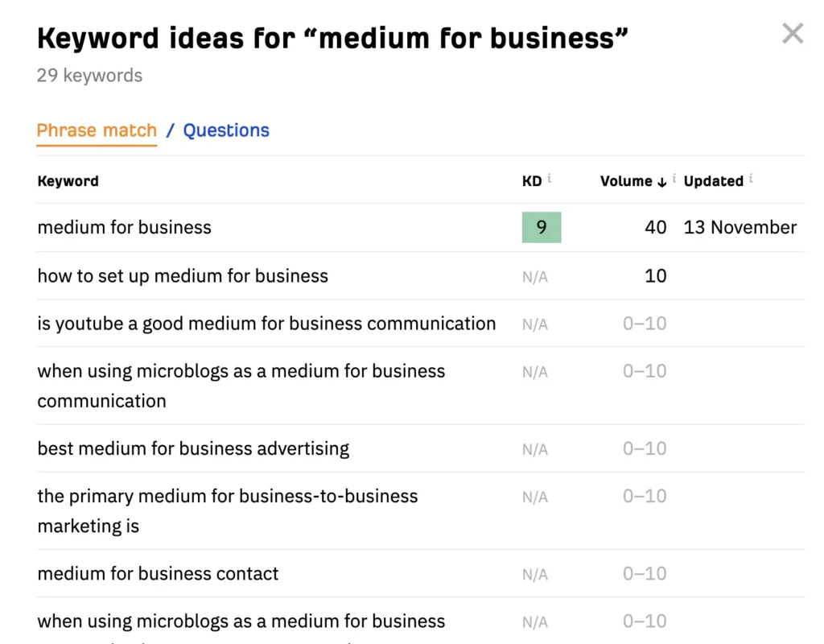
Task: Click the '29 keywords' count label
Action: point(89,75)
